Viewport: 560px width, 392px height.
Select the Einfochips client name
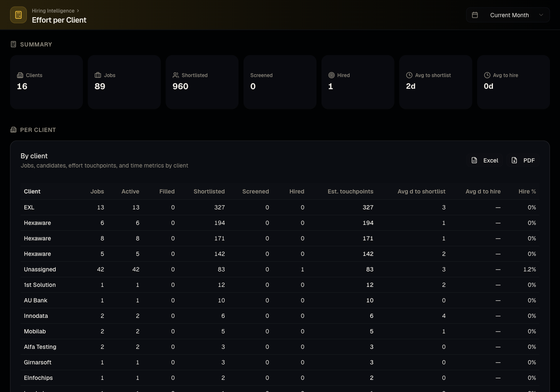39,378
